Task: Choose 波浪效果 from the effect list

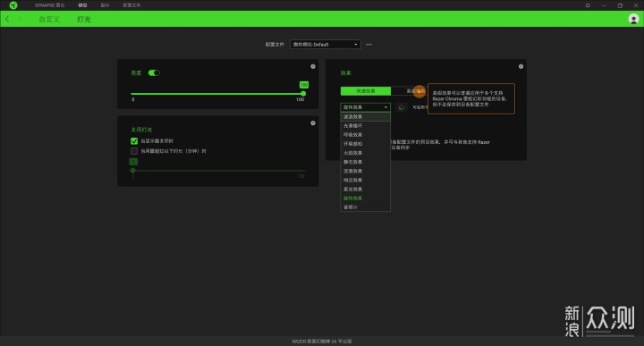Action: [365, 116]
